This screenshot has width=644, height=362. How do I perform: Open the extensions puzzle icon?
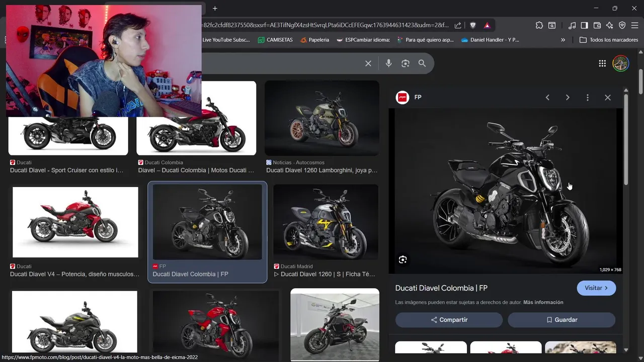point(539,25)
